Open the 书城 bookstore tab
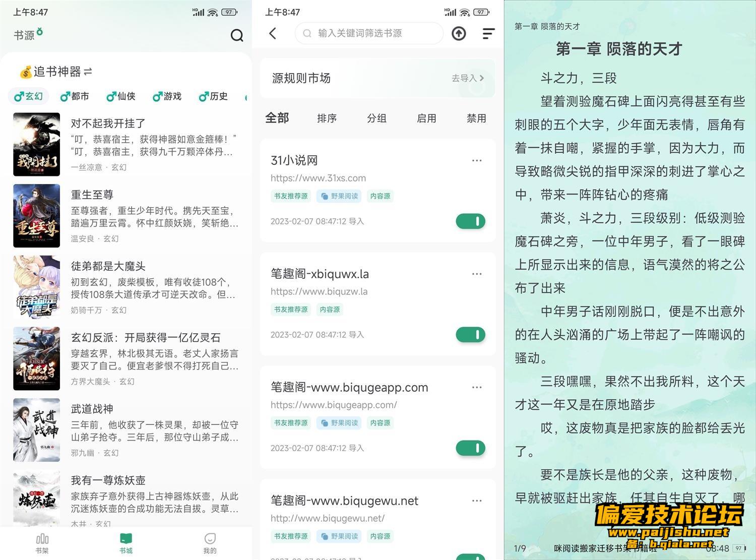Viewport: 756px width, 560px height. (x=126, y=543)
